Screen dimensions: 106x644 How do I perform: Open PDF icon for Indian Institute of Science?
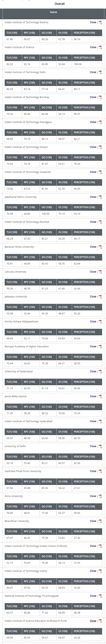100,47
